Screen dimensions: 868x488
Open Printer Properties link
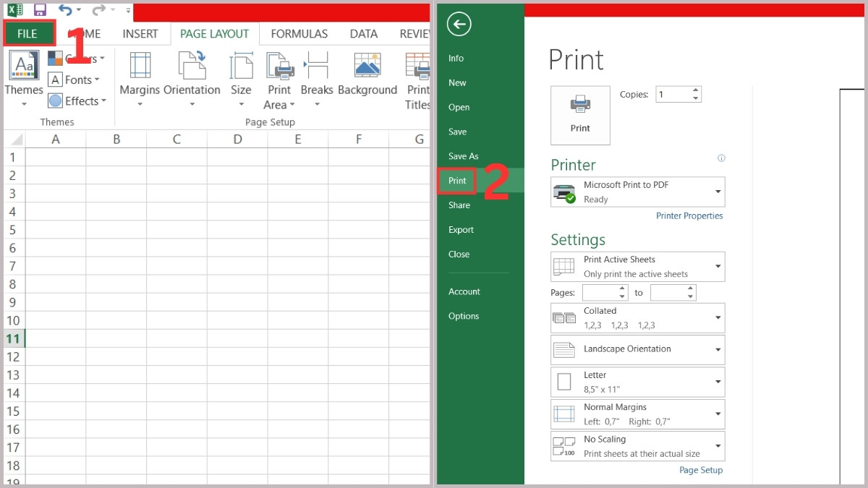(x=689, y=215)
